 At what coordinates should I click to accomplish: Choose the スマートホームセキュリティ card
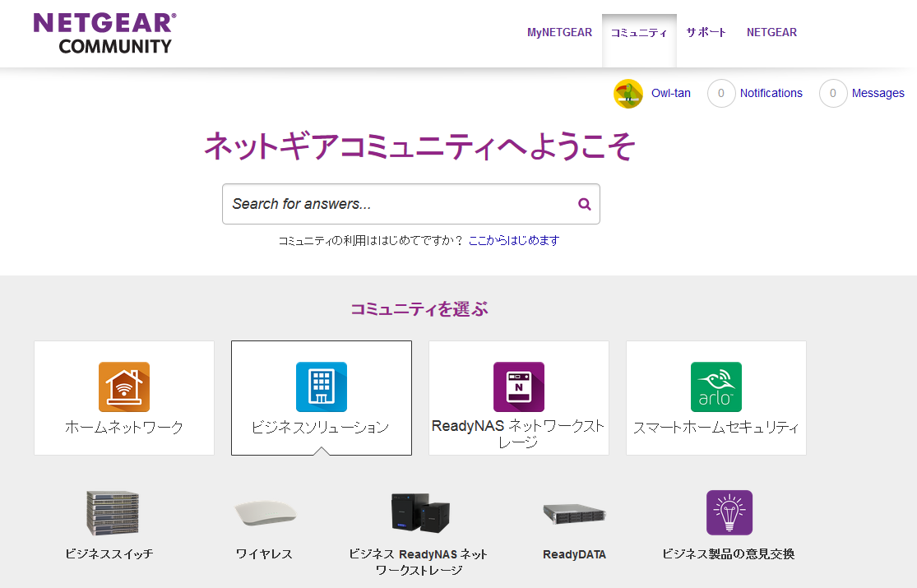pos(716,398)
